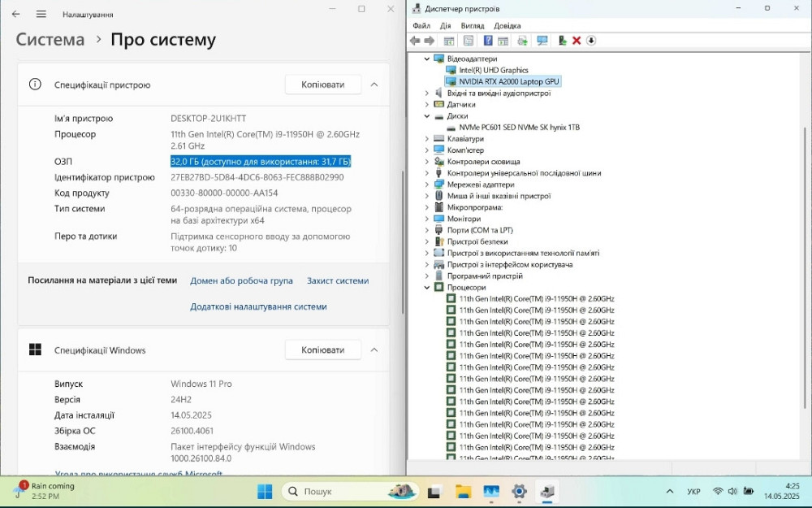Disable the device via the down-arrow icon

(x=592, y=40)
